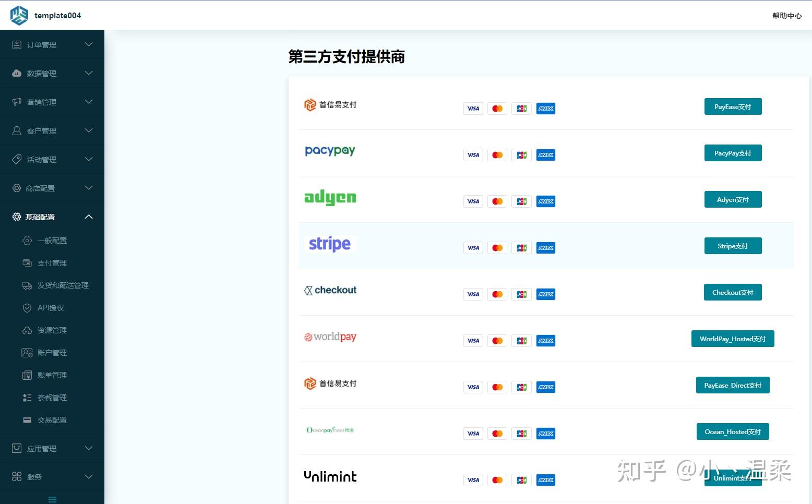Collapse the 基础配置 chevron
Viewport: 812px width, 504px height.
(89, 217)
